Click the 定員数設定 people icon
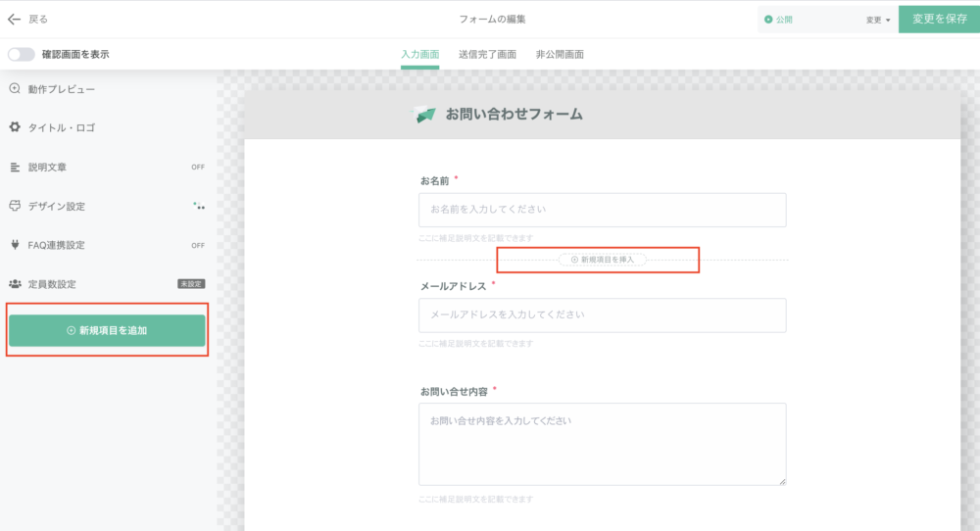The height and width of the screenshot is (531, 980). pos(15,283)
